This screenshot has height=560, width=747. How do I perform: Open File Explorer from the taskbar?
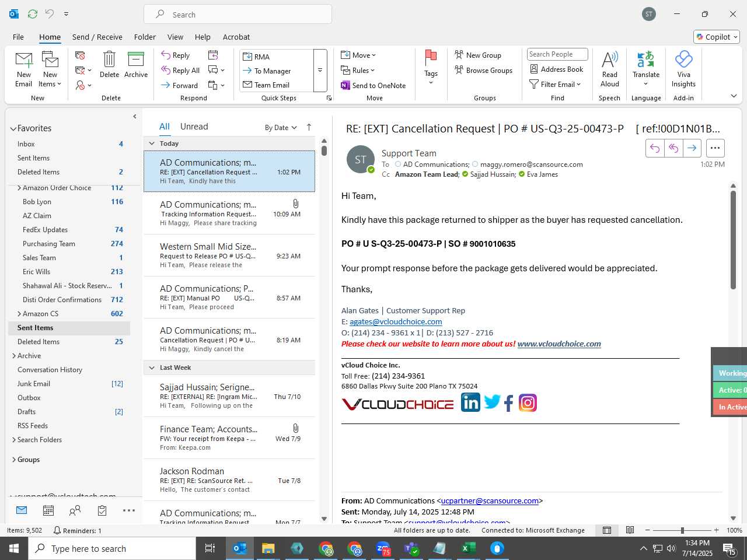(268, 548)
